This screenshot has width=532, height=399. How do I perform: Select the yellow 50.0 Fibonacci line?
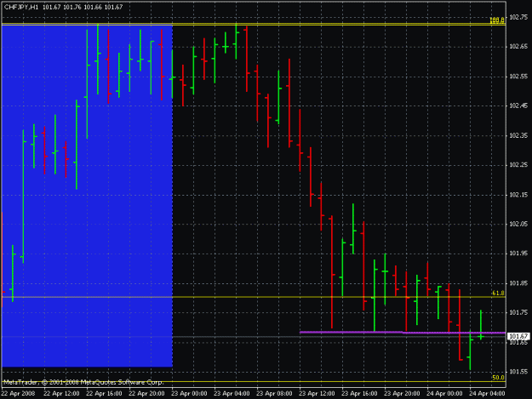pos(254,382)
